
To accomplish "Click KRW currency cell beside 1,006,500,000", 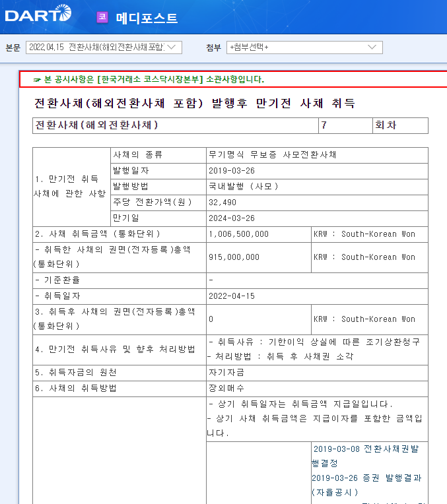I will coord(370,234).
